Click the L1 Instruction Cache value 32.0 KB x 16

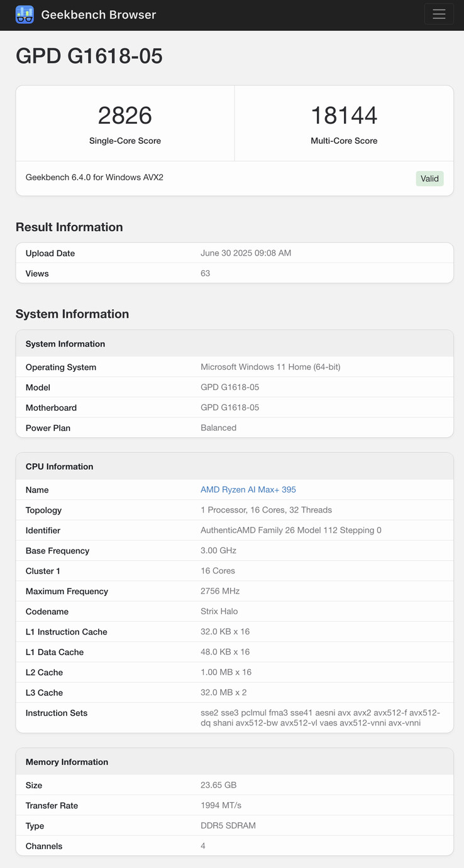click(x=225, y=631)
